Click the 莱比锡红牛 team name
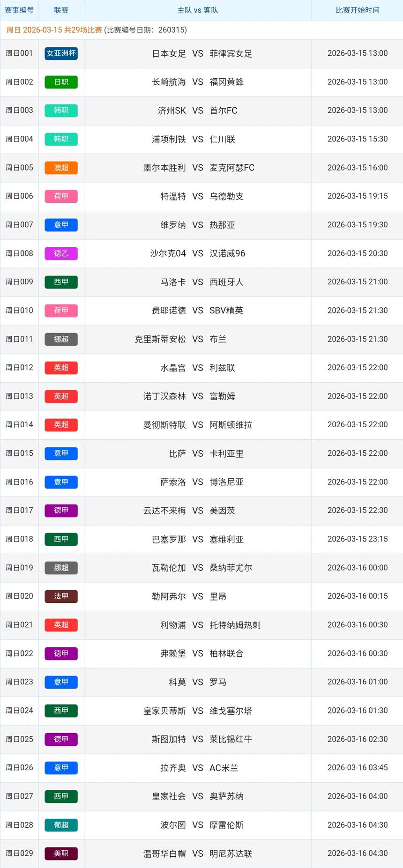 click(231, 739)
